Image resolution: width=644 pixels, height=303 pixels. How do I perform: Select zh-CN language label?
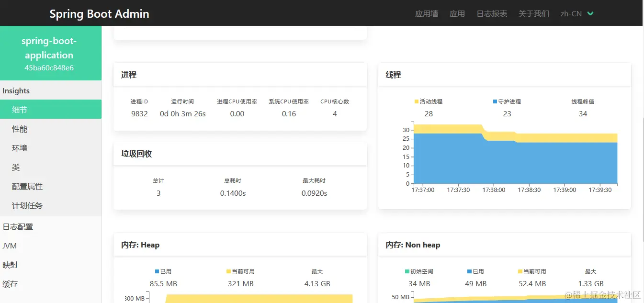point(571,14)
